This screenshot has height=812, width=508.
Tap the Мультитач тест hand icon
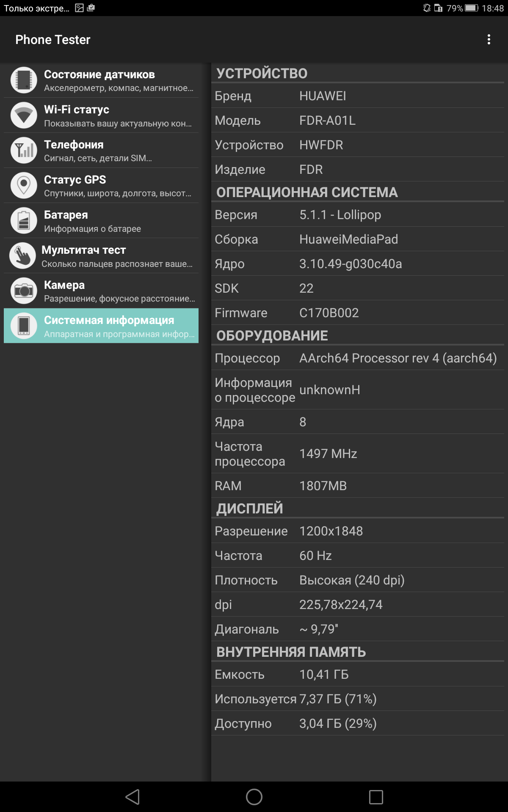22,255
